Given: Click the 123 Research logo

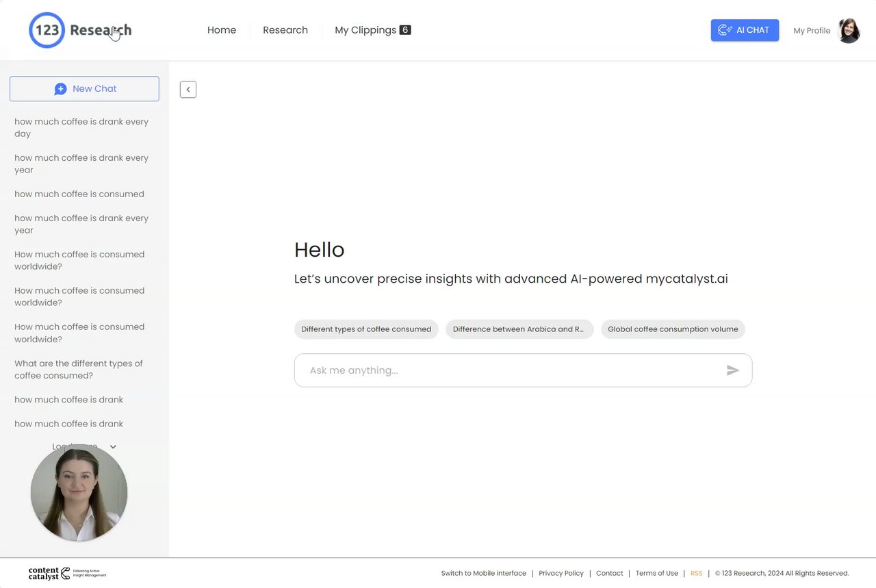Looking at the screenshot, I should tap(80, 30).
